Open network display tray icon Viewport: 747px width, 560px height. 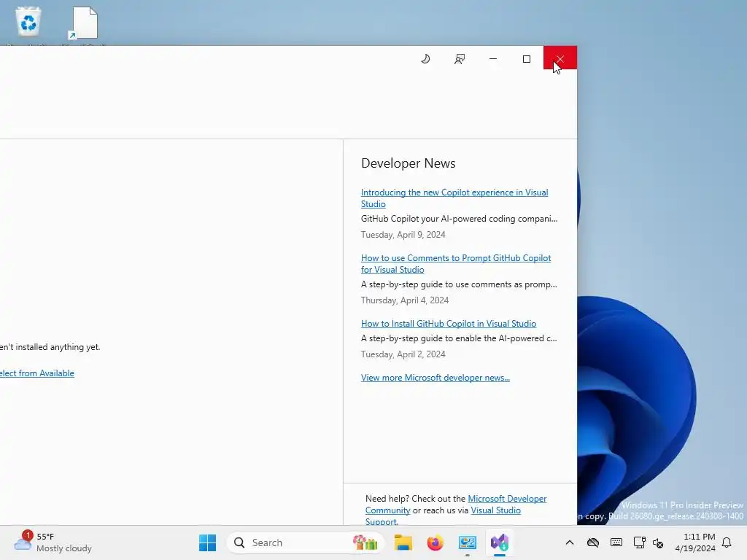[639, 542]
